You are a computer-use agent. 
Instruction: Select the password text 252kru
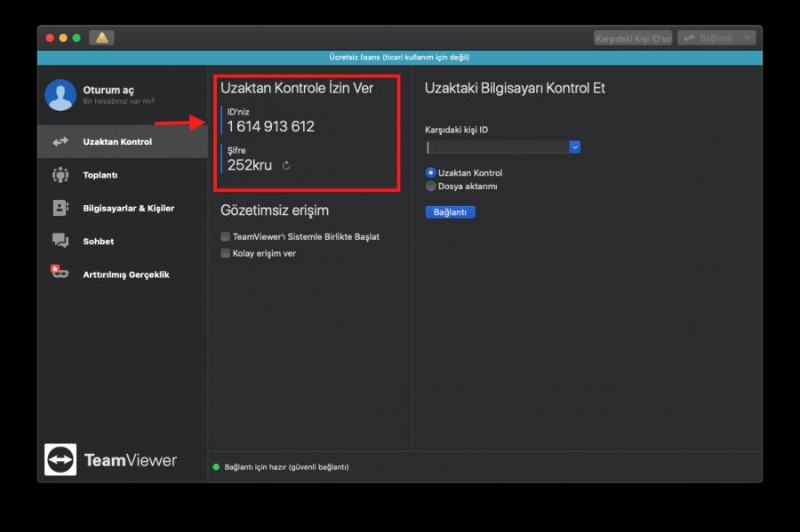click(250, 165)
